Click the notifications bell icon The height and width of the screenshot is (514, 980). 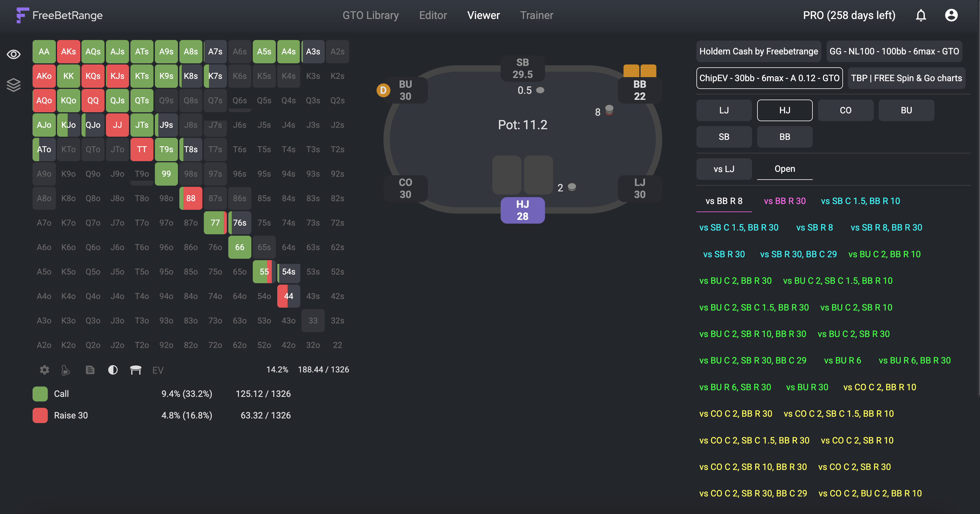pyautogui.click(x=921, y=16)
